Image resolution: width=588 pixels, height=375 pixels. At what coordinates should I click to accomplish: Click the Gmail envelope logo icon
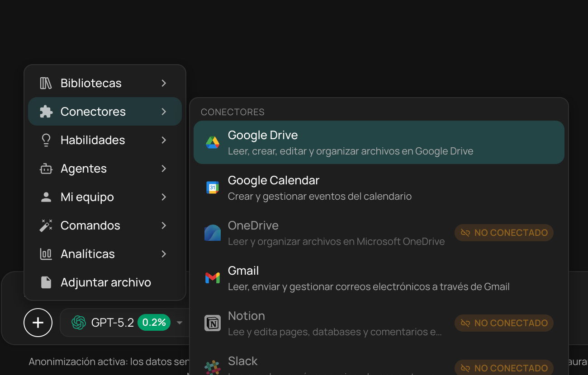(213, 278)
